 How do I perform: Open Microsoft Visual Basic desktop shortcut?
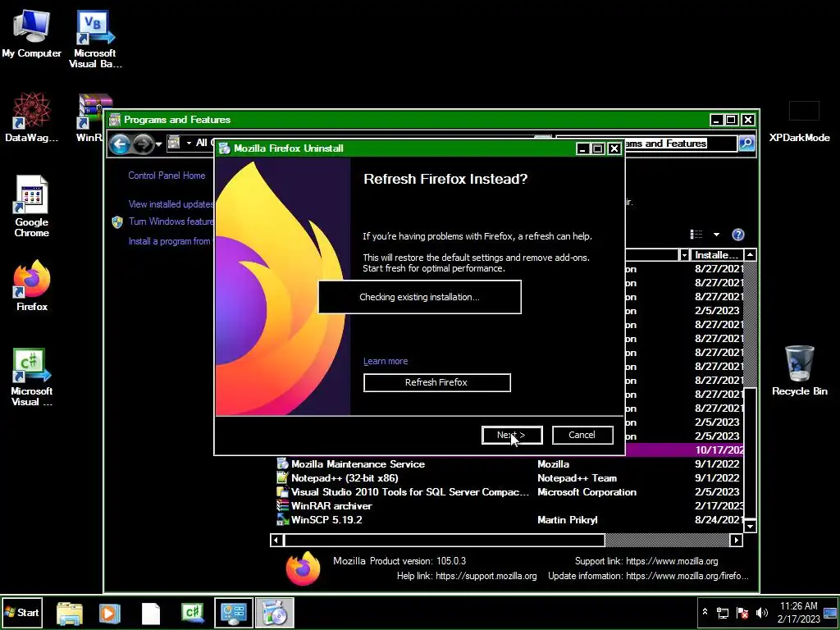[x=95, y=39]
